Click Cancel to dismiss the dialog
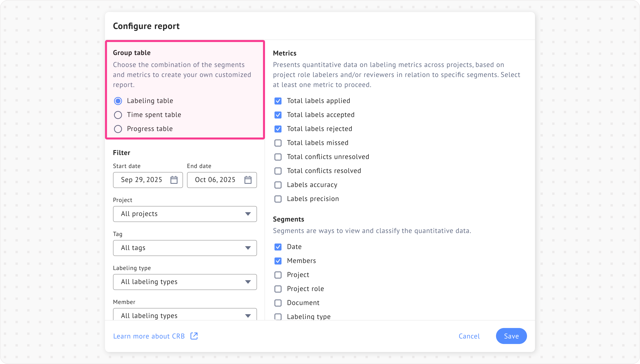 pos(469,336)
